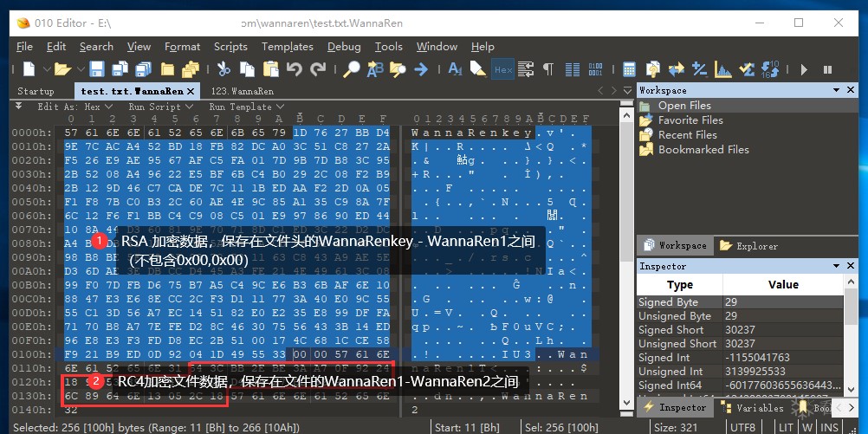Open the Tools menu

[x=389, y=47]
